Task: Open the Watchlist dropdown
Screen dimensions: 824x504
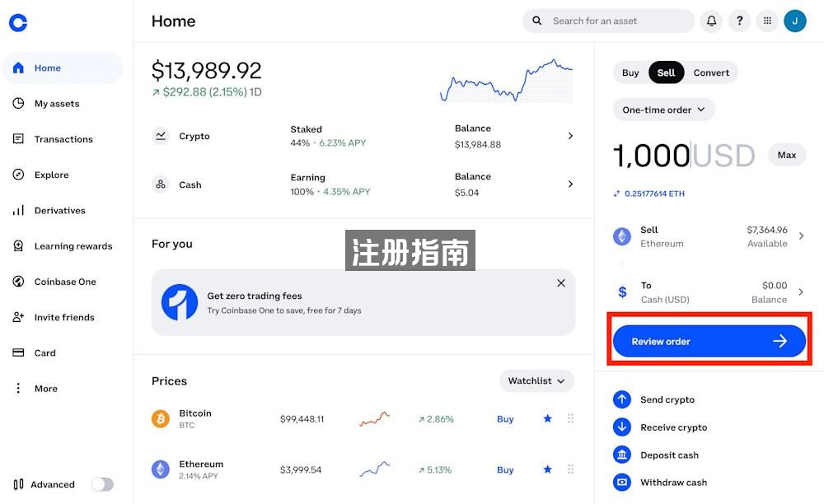Action: [x=536, y=380]
